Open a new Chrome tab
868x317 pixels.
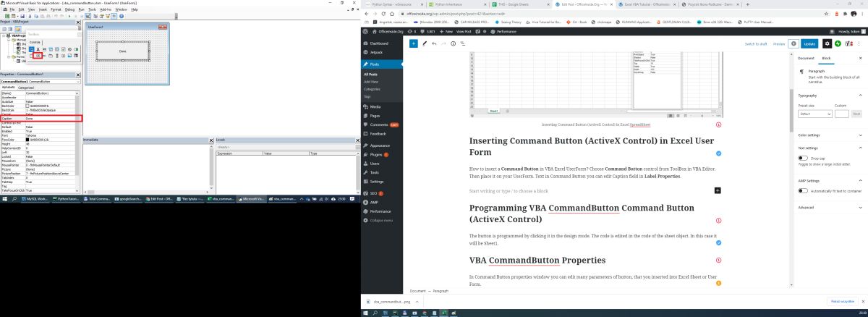point(748,4)
